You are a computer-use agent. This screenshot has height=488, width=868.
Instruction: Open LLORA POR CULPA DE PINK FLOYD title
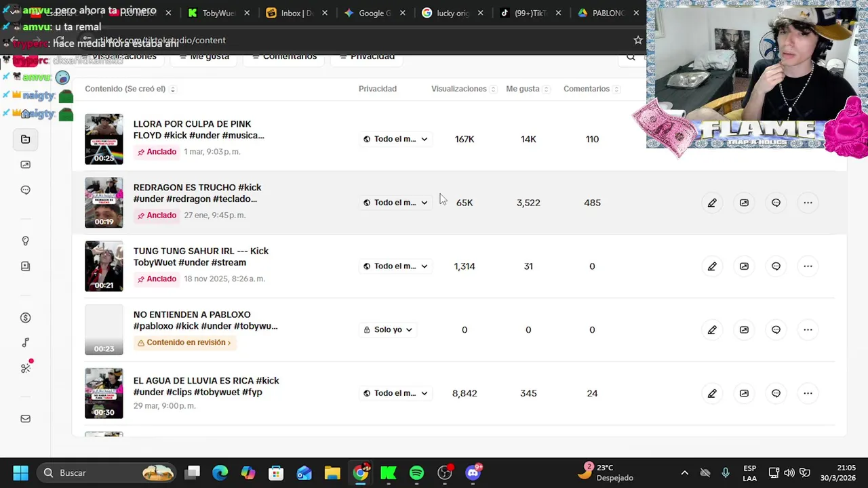[199, 129]
